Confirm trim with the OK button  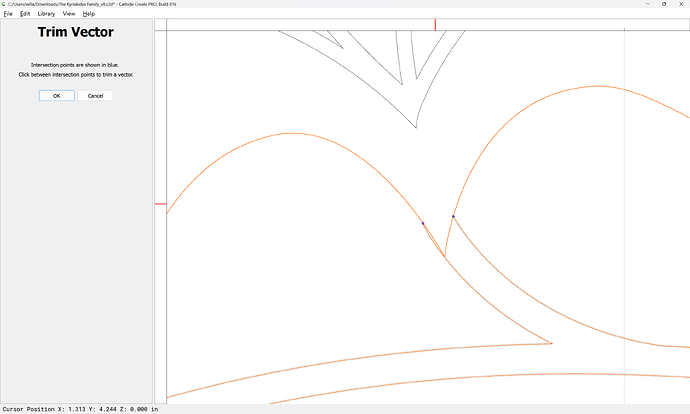[x=57, y=95]
